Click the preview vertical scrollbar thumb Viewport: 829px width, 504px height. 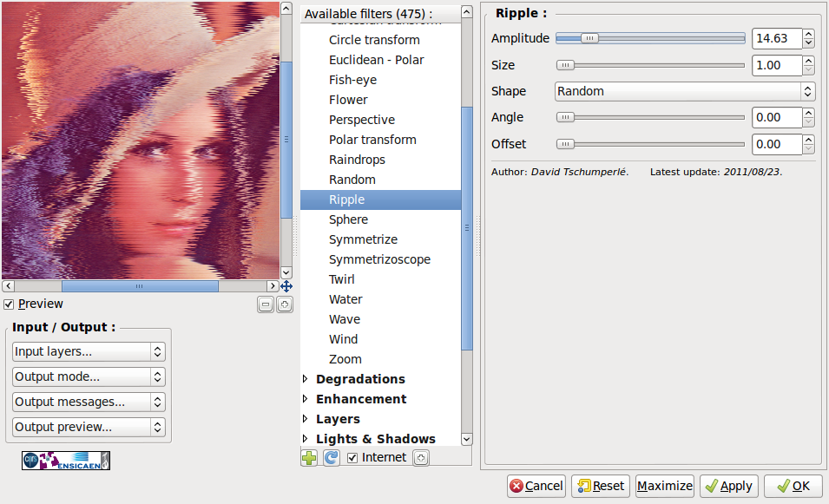coord(286,140)
